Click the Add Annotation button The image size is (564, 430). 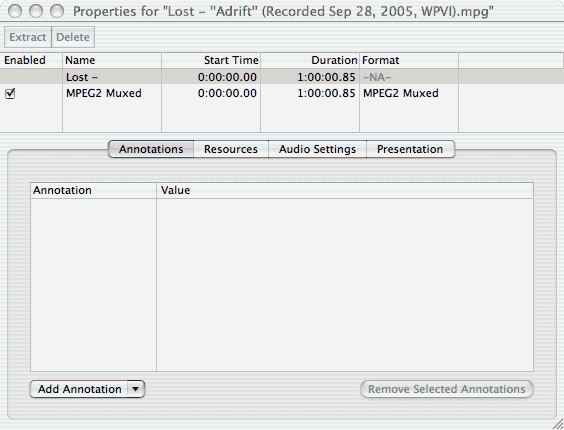[79, 389]
